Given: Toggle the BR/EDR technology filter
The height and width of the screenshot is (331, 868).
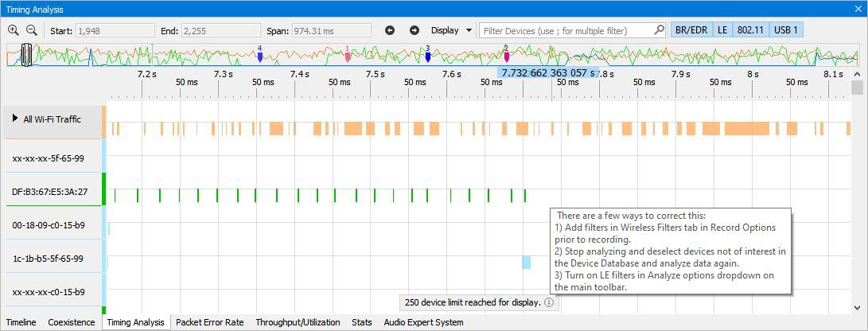Looking at the screenshot, I should [691, 30].
